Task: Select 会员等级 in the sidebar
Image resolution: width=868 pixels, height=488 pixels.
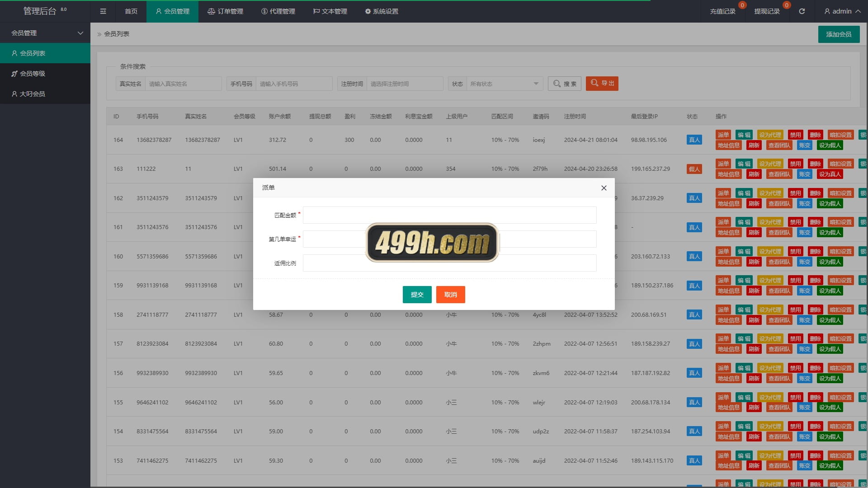Action: point(45,74)
